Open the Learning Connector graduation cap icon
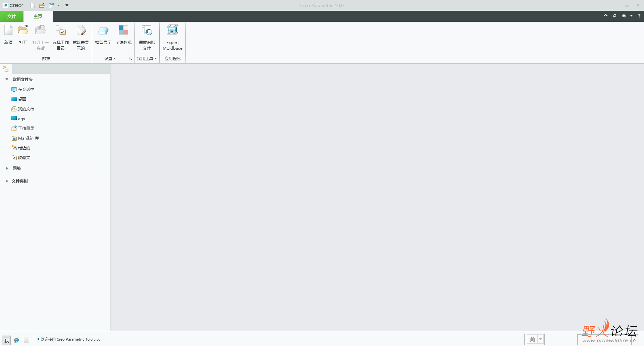This screenshot has height=346, width=644. click(x=624, y=16)
